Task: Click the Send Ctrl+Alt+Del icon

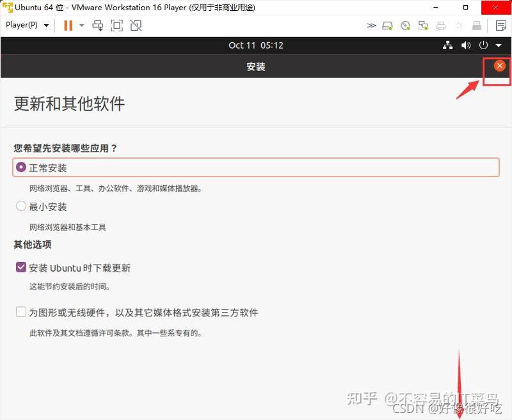Action: coord(98,25)
